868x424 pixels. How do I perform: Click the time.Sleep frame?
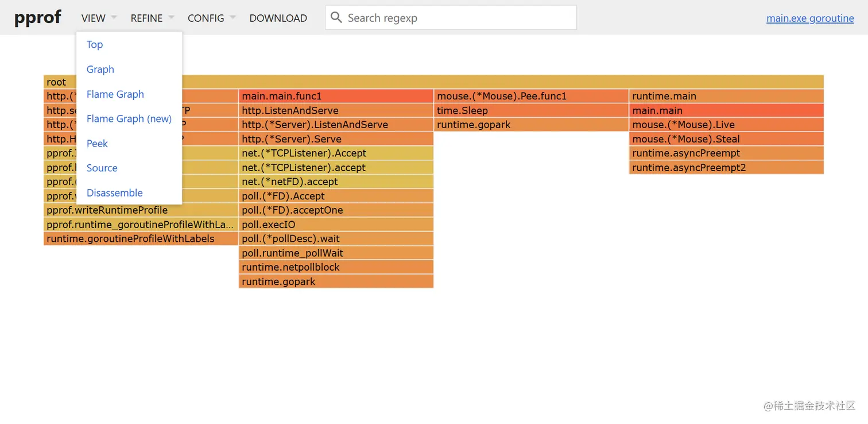click(531, 110)
